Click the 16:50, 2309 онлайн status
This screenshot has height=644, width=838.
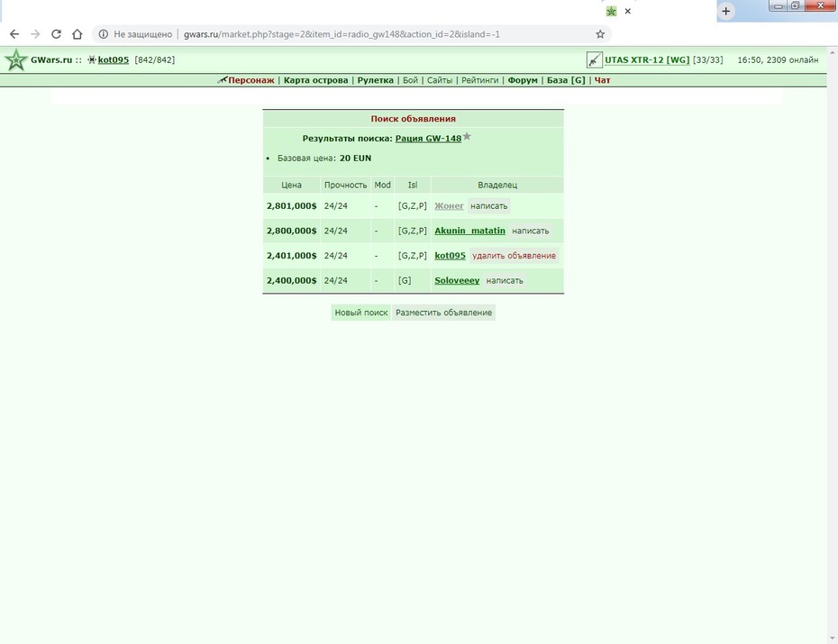coord(778,59)
